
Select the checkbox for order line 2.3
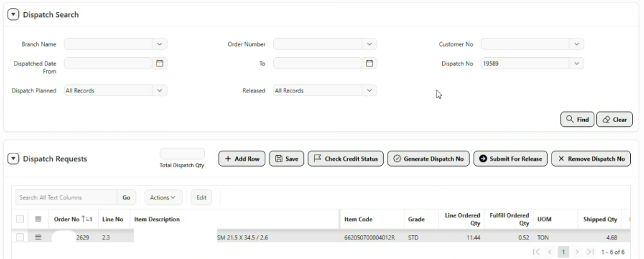click(19, 237)
